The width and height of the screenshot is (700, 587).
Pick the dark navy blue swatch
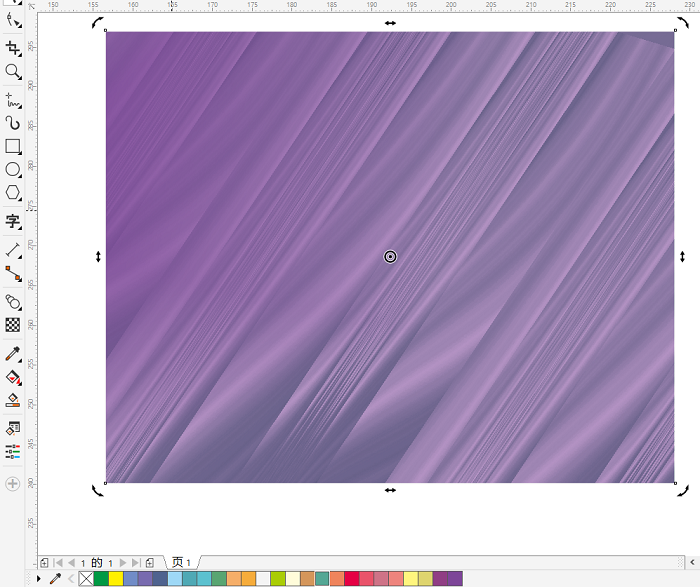click(160, 579)
